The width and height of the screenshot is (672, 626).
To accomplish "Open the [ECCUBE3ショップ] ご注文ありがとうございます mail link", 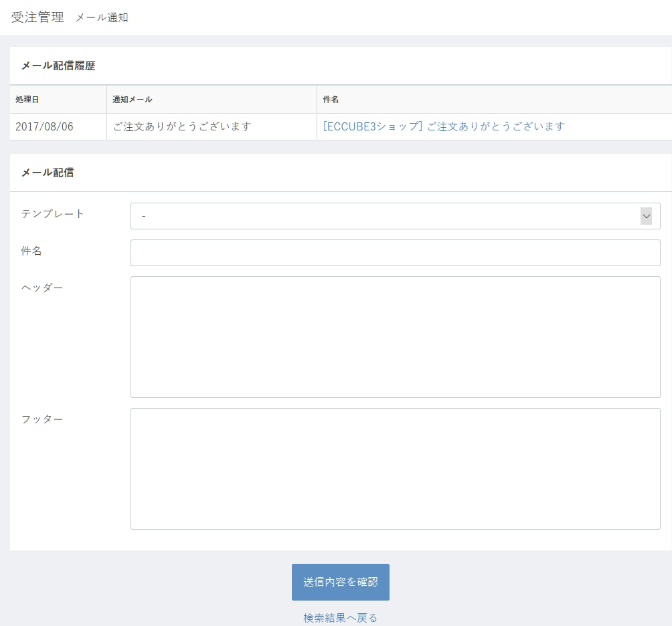I will coord(444,126).
